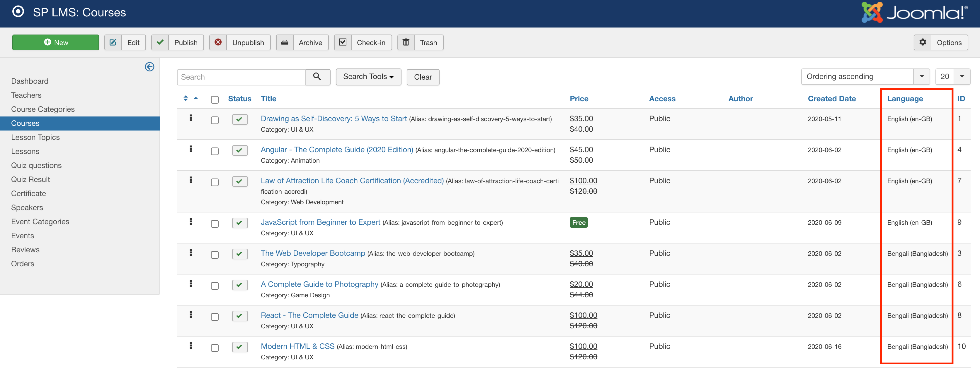The height and width of the screenshot is (374, 980).
Task: Click the green New button
Action: click(56, 42)
